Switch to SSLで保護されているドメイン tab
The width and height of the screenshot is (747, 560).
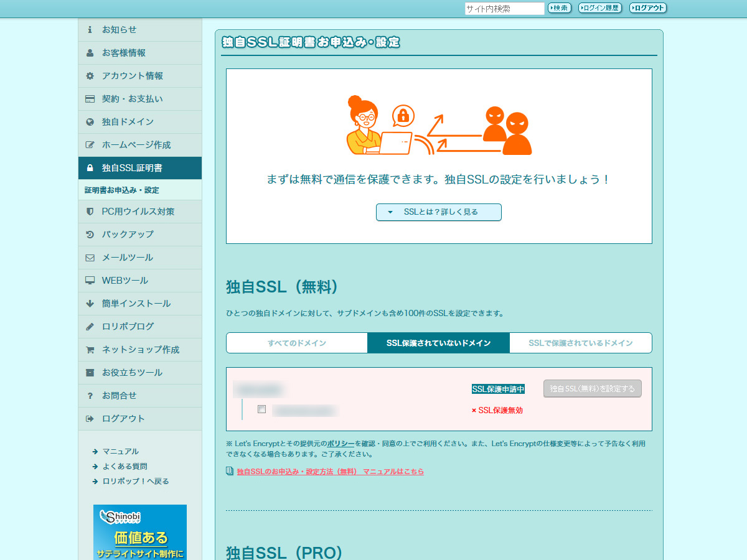[580, 343]
